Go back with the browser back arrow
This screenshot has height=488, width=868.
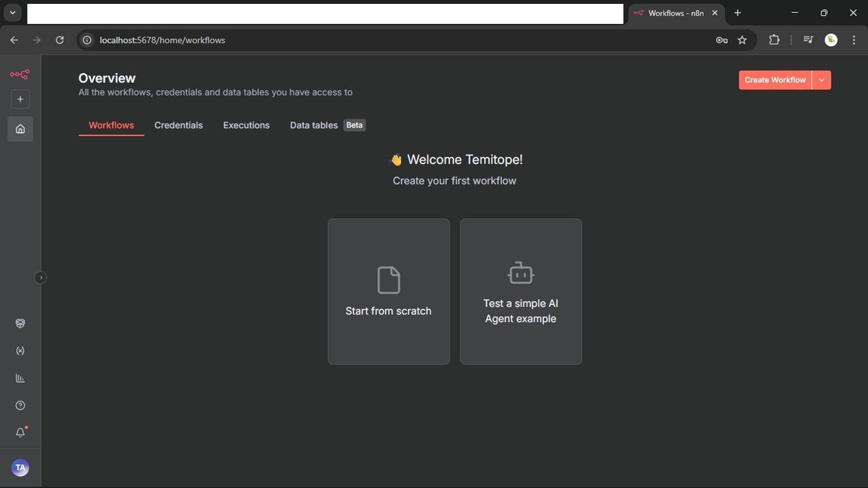[x=14, y=40]
